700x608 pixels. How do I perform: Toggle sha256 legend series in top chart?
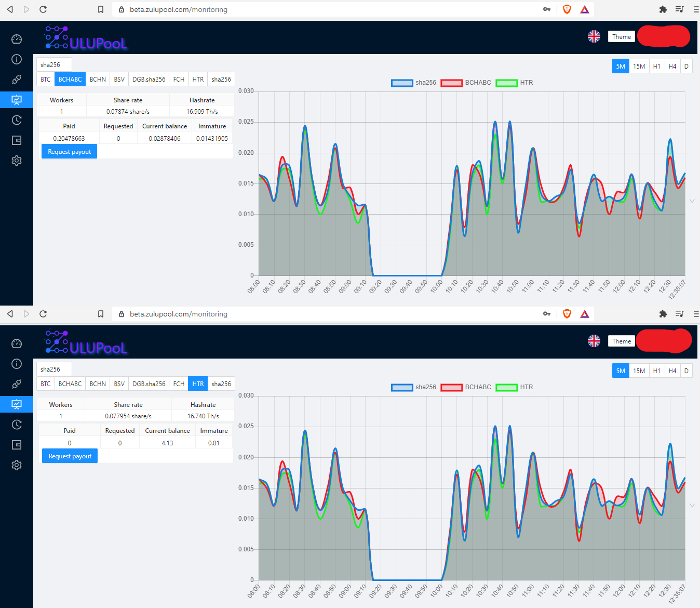[413, 83]
